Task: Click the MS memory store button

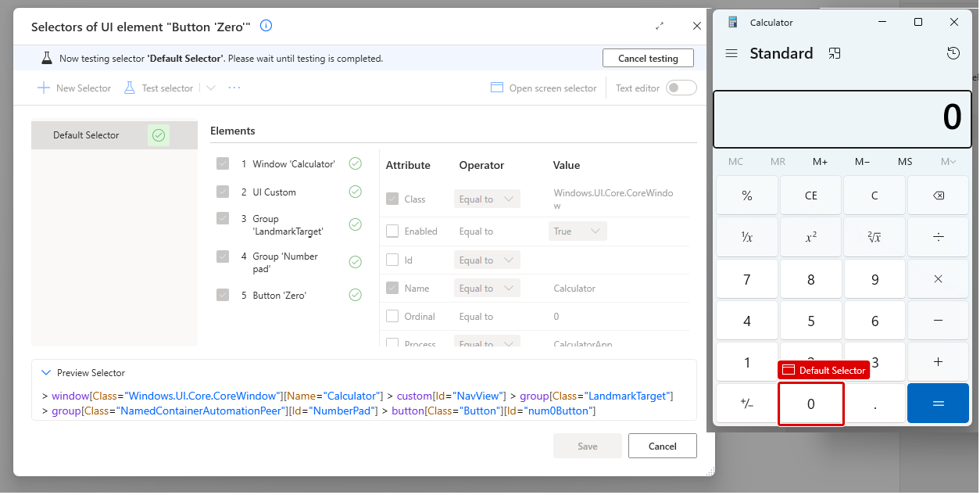Action: (x=905, y=162)
